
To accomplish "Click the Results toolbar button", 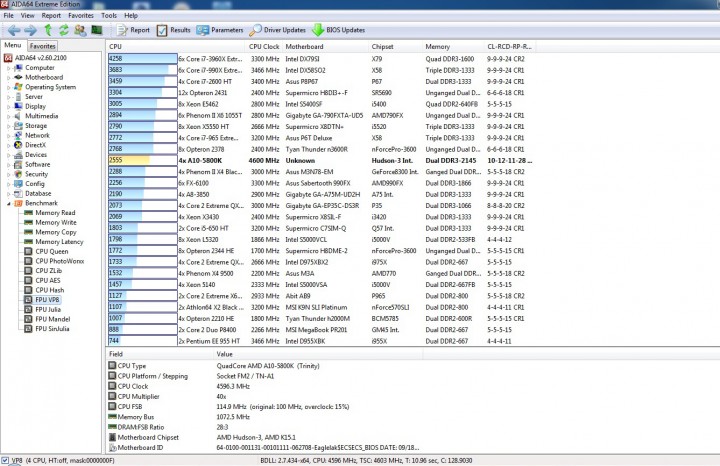I will point(174,30).
